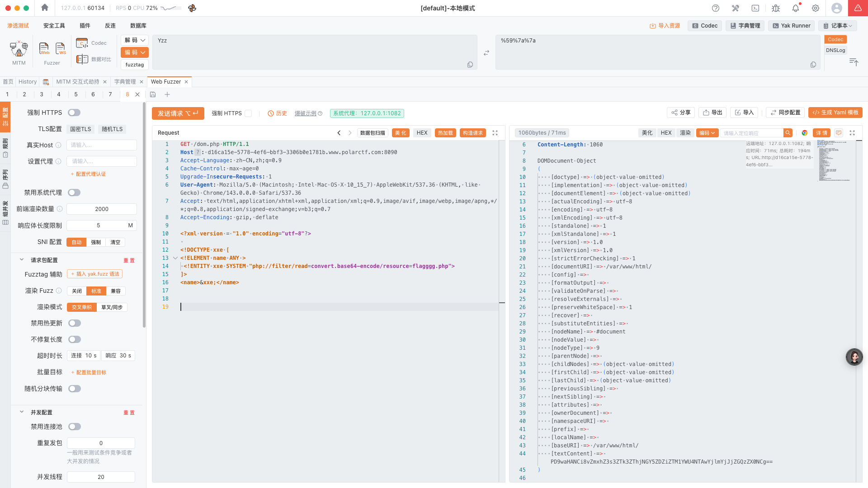Go to the home icon
The height and width of the screenshot is (488, 868).
click(x=44, y=8)
